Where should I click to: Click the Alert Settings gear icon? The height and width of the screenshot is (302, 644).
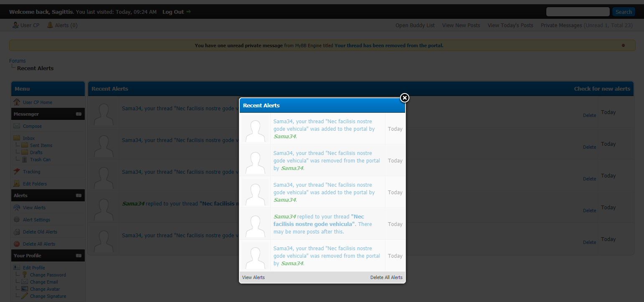pyautogui.click(x=17, y=220)
